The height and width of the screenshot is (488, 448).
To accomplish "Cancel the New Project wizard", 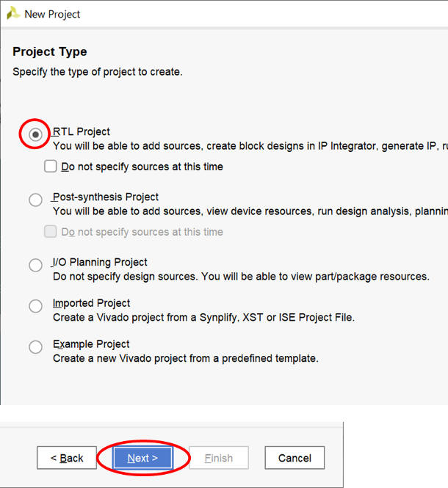I will point(295,458).
